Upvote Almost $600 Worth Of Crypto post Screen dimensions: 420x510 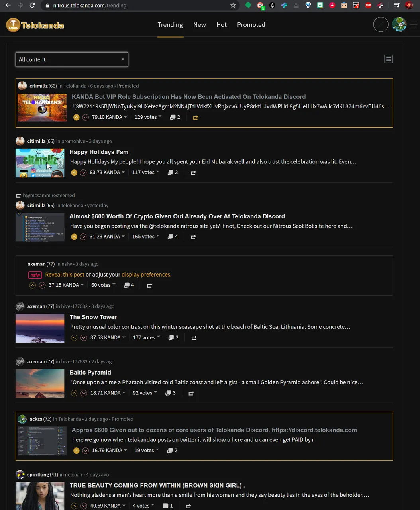point(74,237)
